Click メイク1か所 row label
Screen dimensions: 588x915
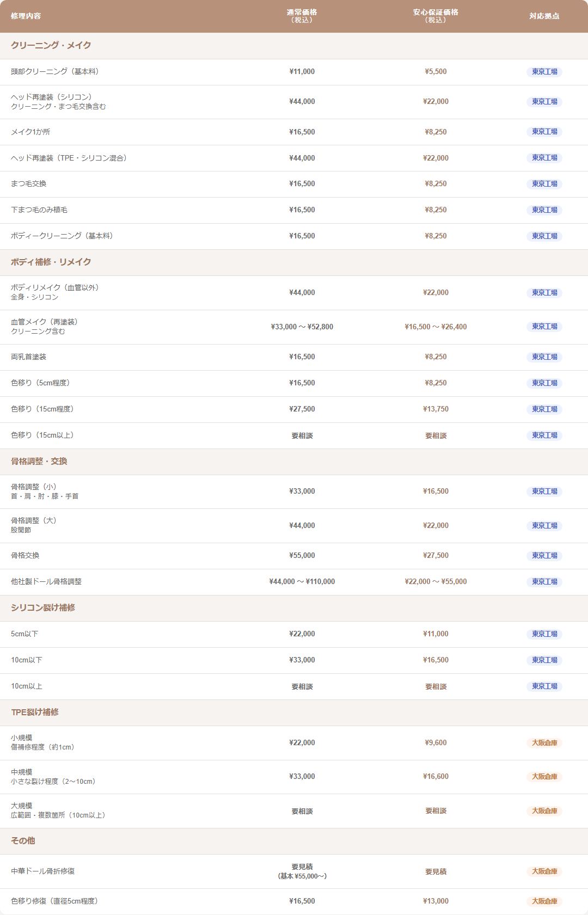point(30,132)
